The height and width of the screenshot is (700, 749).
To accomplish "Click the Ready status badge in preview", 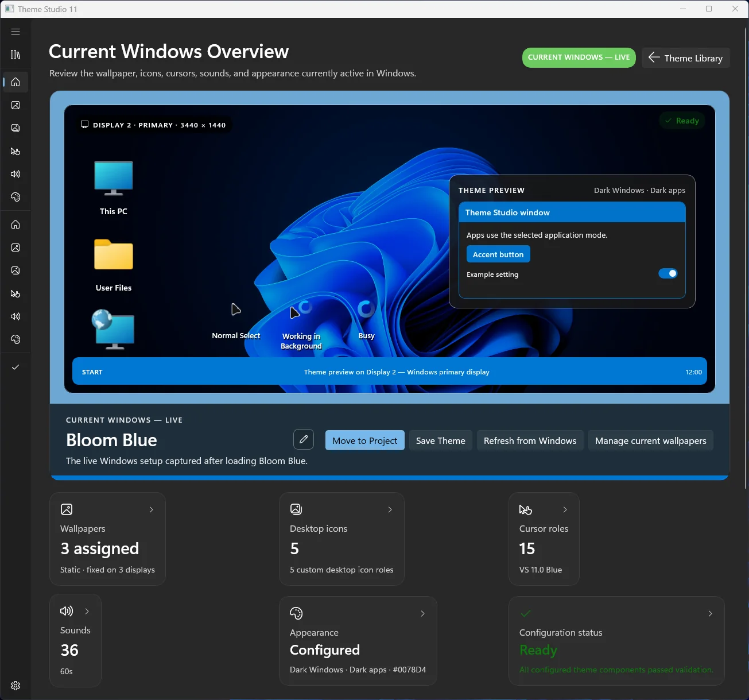I will (x=682, y=121).
